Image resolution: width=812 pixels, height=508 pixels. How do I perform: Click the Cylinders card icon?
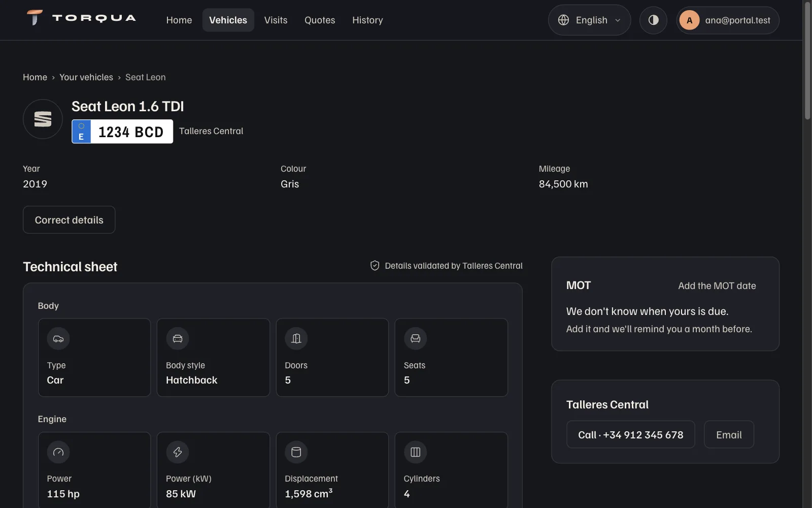[415, 452]
